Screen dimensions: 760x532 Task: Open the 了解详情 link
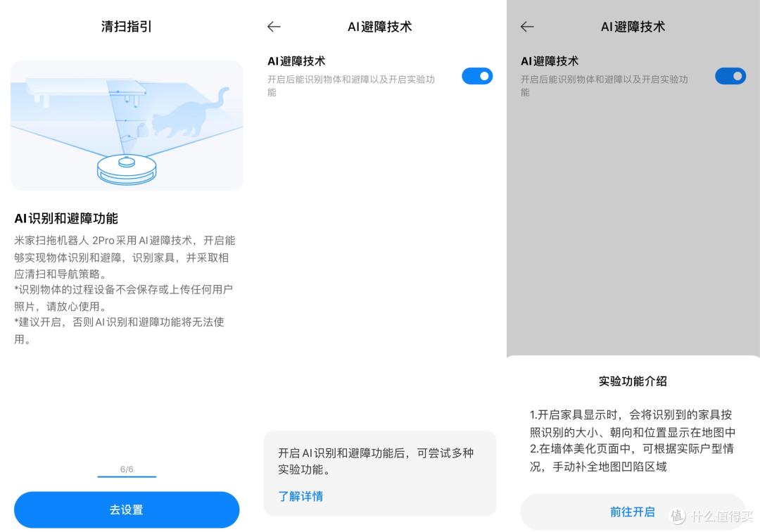[300, 496]
